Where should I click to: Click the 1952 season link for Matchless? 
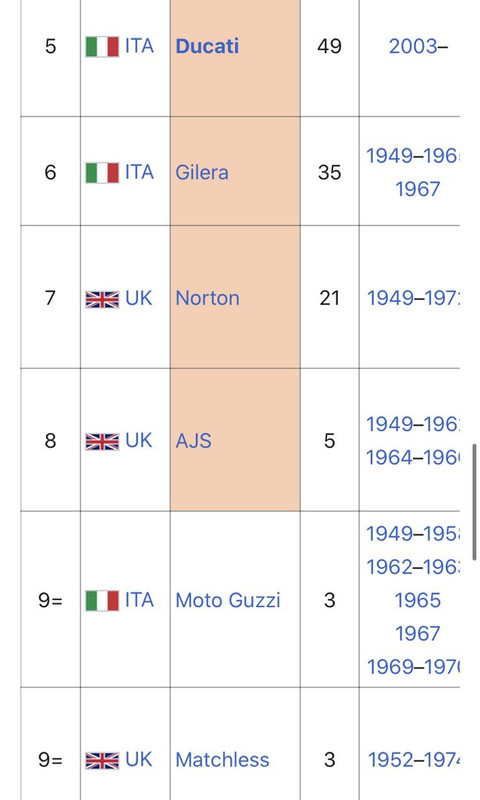390,760
